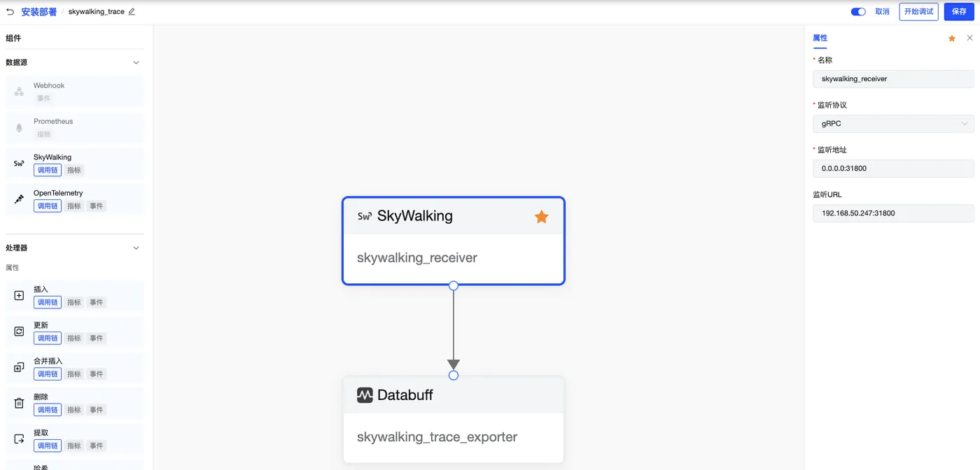This screenshot has height=470, width=980.
Task: Collapse the 处理器 section
Action: click(136, 248)
